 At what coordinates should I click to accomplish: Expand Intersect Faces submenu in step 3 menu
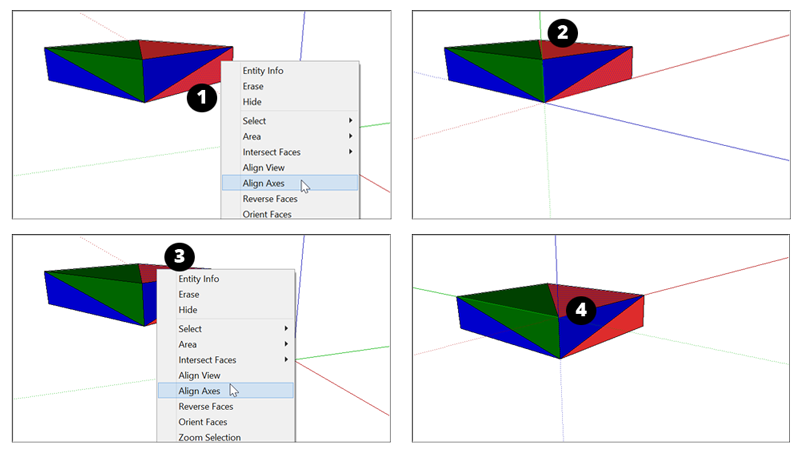point(286,360)
